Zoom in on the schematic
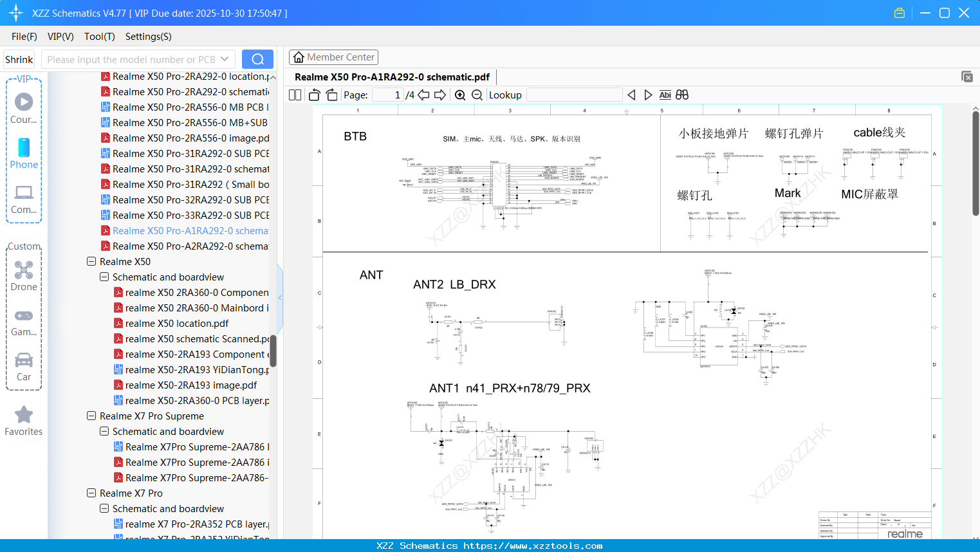This screenshot has height=552, width=980. (x=460, y=95)
